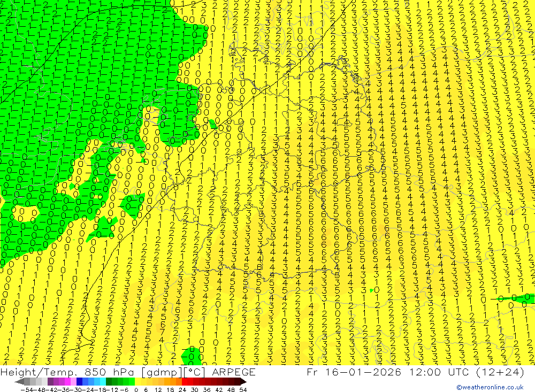Click the '18' color scale label
This screenshot has height=392, width=535.
(170, 390)
